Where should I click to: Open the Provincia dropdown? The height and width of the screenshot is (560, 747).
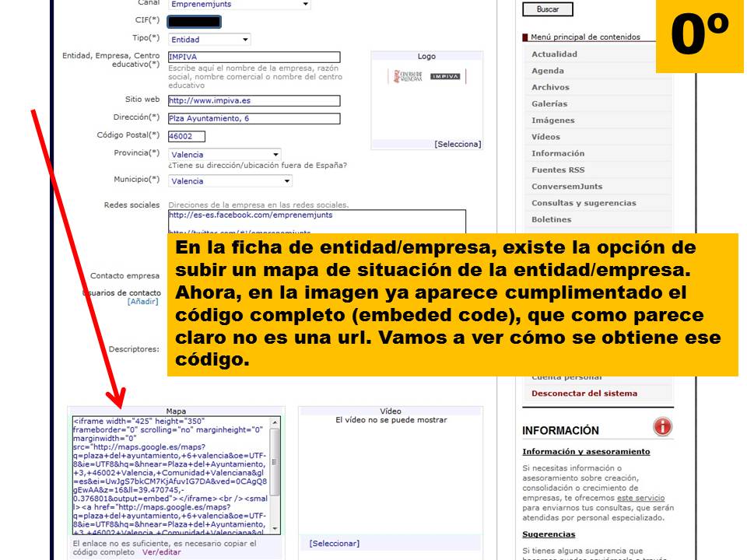tap(224, 155)
